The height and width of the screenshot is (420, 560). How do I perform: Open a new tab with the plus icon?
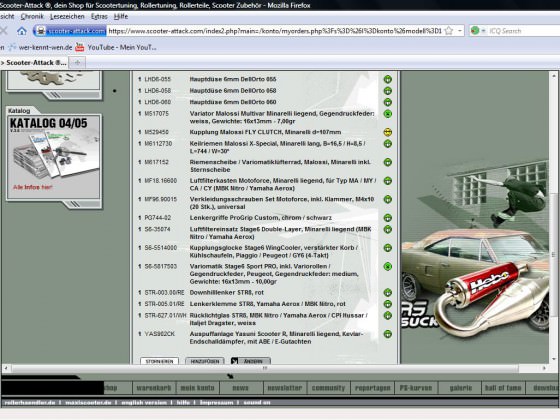coord(77,63)
